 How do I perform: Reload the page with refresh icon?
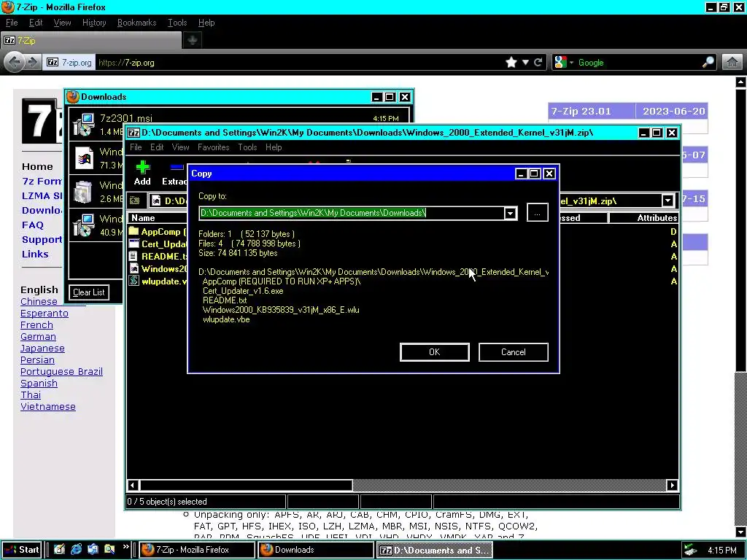coord(538,63)
